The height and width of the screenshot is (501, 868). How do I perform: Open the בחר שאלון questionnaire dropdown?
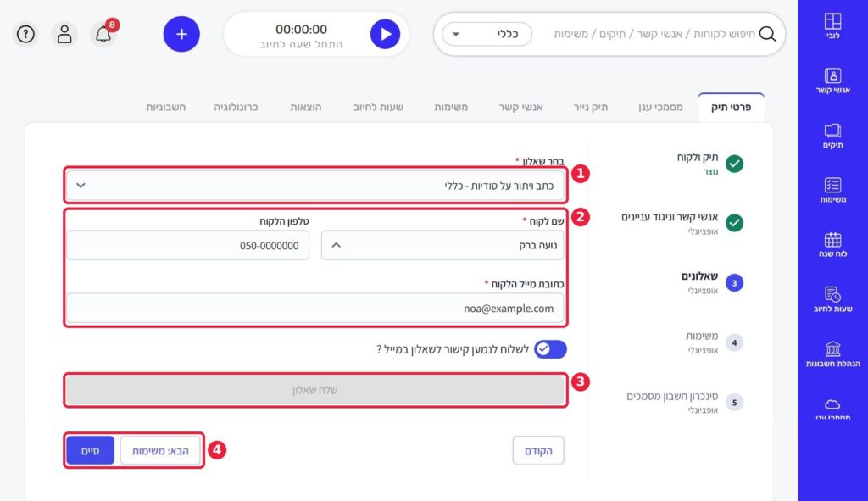click(315, 186)
